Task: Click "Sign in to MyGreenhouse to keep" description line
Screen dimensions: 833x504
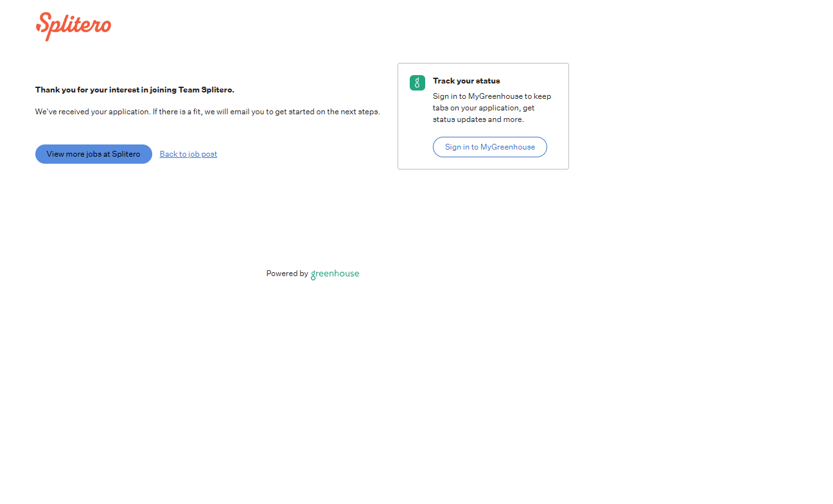Action: click(491, 96)
